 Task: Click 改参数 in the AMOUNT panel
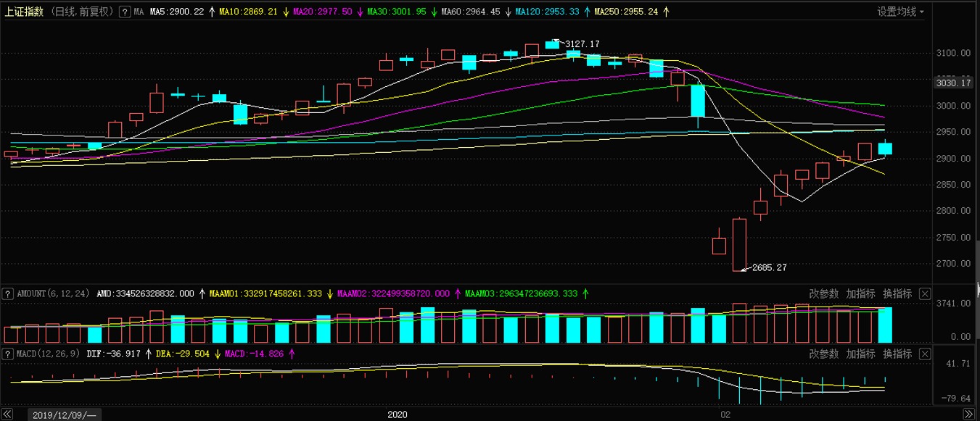pyautogui.click(x=823, y=293)
